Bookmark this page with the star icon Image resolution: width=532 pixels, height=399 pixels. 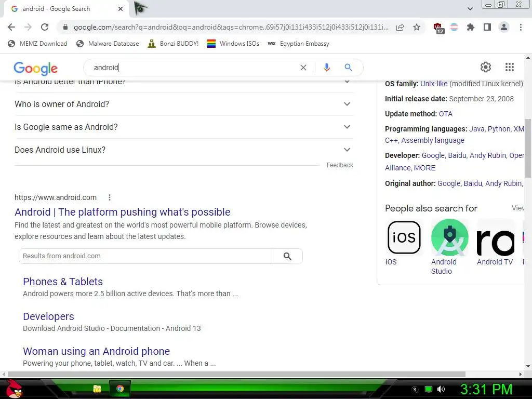point(417,27)
